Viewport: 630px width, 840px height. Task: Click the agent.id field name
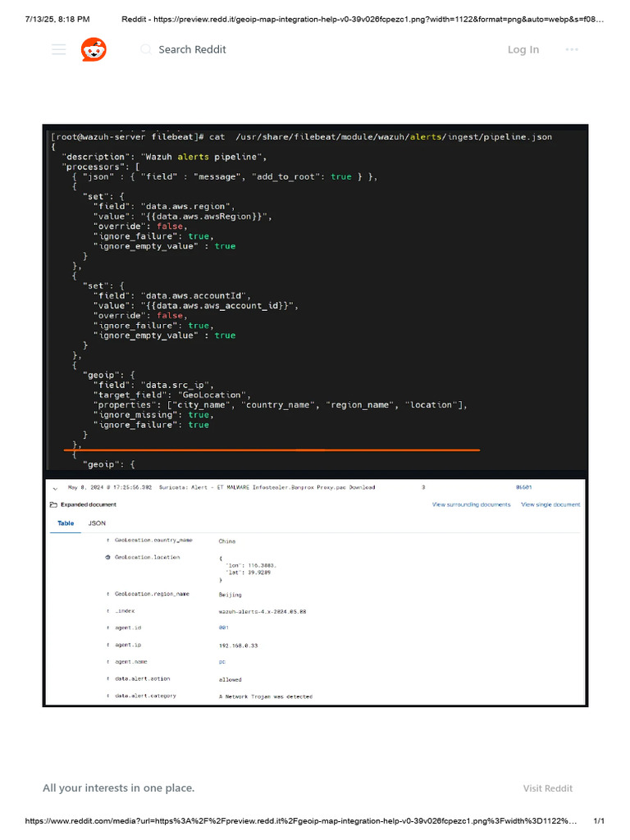(128, 628)
